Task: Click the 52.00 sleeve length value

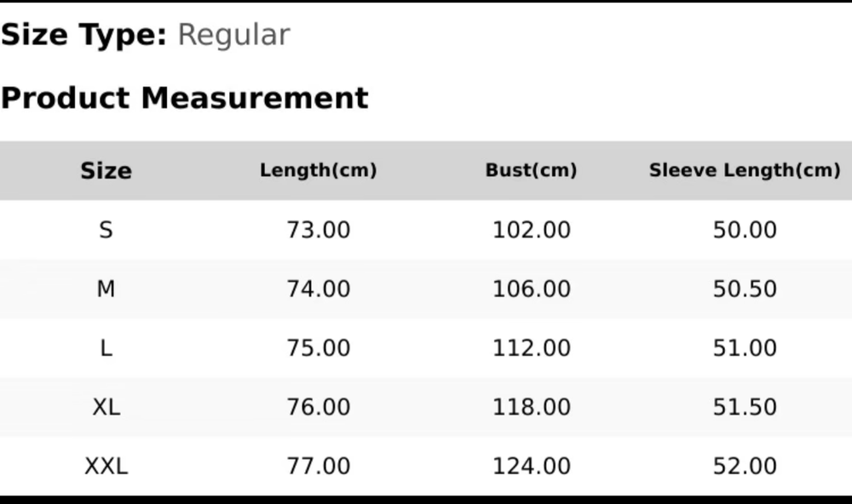Action: pyautogui.click(x=745, y=466)
